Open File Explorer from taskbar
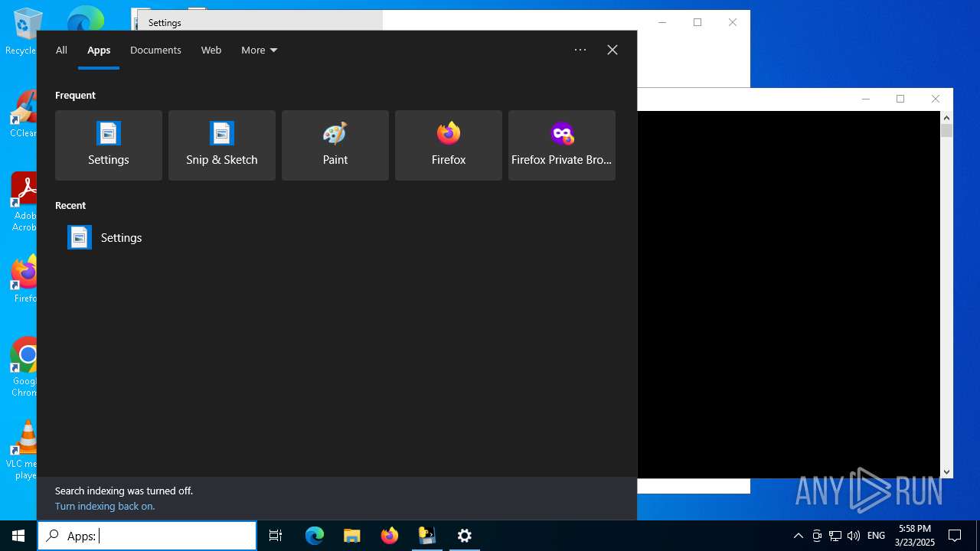980x551 pixels. click(352, 536)
